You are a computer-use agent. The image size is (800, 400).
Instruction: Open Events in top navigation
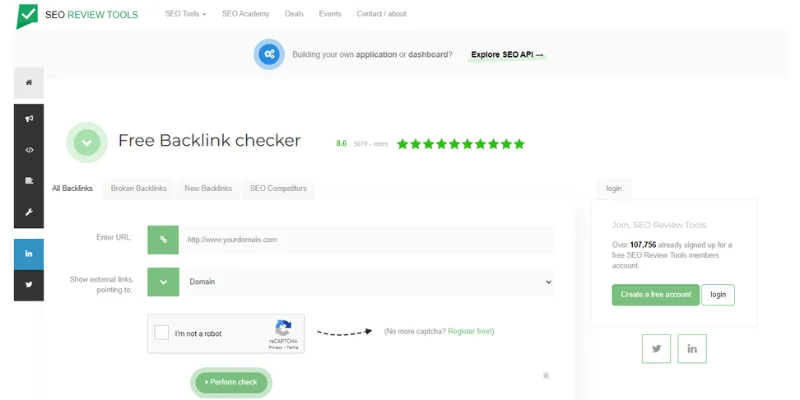(x=330, y=14)
